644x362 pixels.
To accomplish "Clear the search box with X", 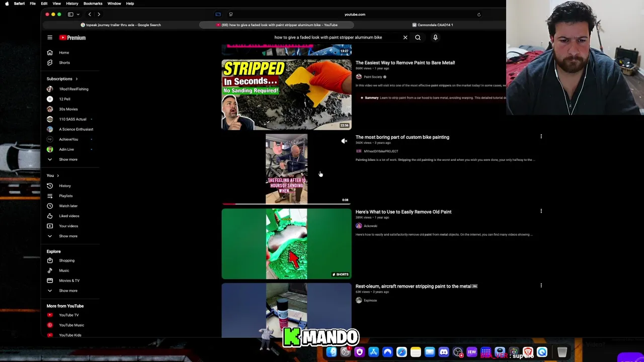I will coord(405,37).
